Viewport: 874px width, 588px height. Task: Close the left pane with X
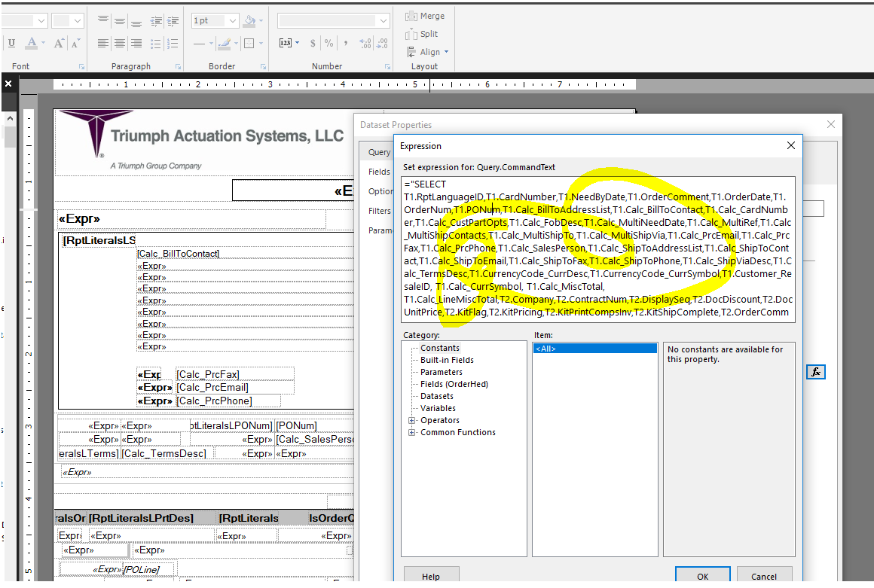8,84
